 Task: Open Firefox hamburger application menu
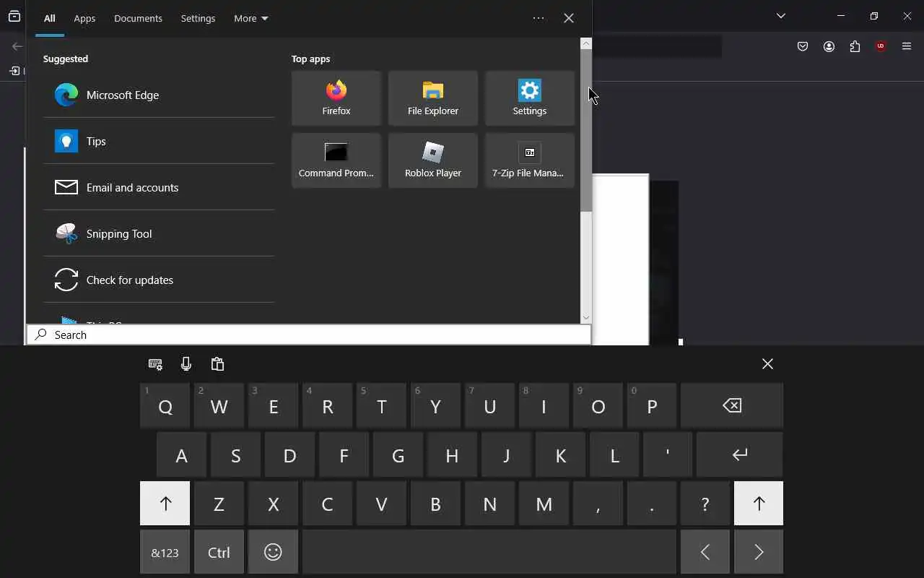[907, 46]
